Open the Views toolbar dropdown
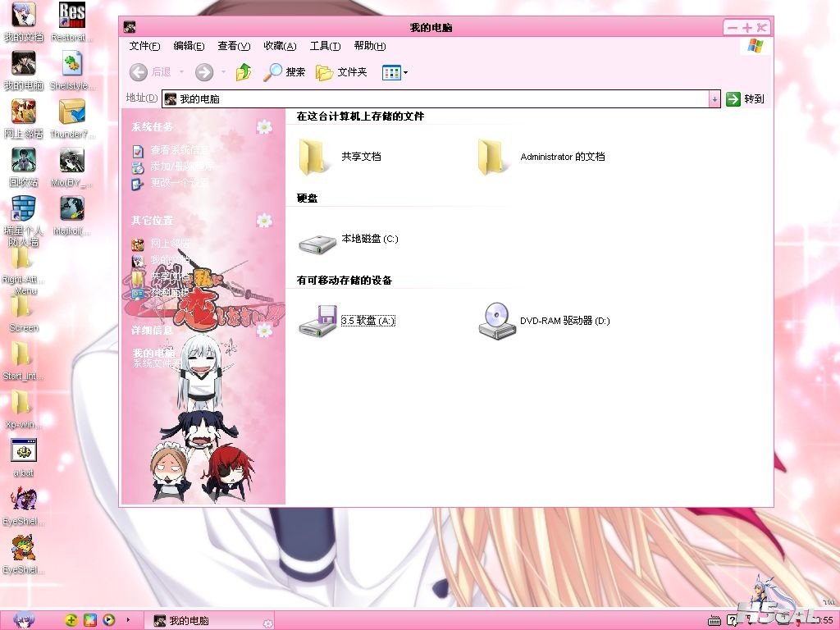Viewport: 840px width, 630px height. [395, 72]
